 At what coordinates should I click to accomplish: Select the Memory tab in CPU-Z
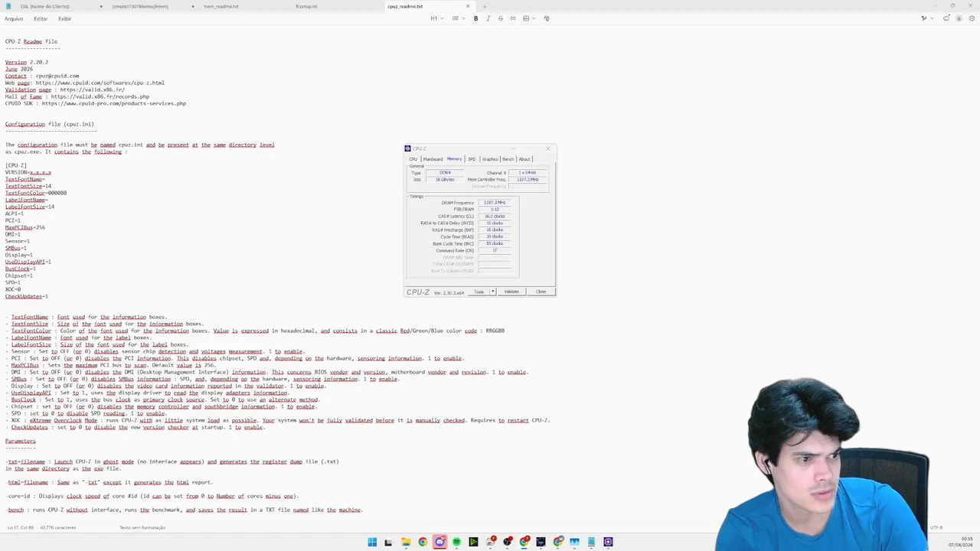click(454, 159)
